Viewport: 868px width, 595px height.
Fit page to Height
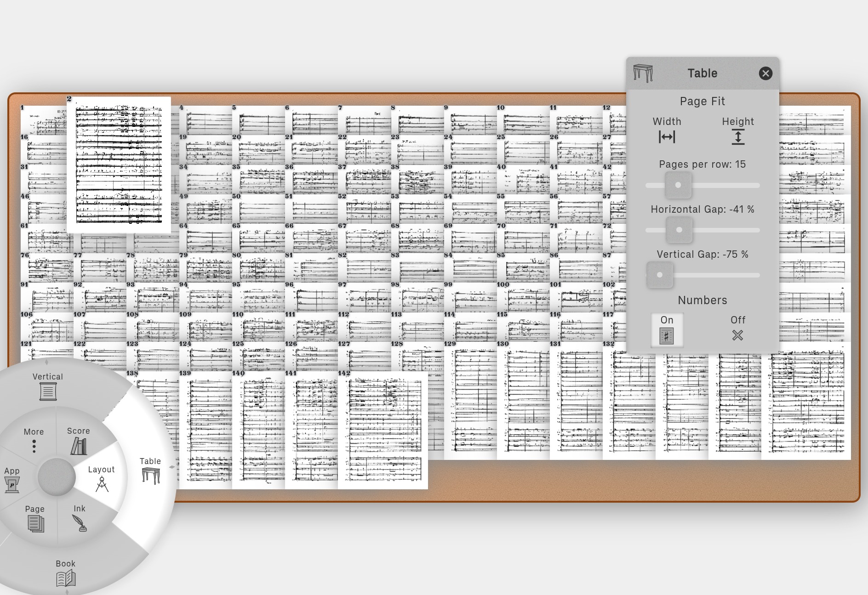point(738,137)
